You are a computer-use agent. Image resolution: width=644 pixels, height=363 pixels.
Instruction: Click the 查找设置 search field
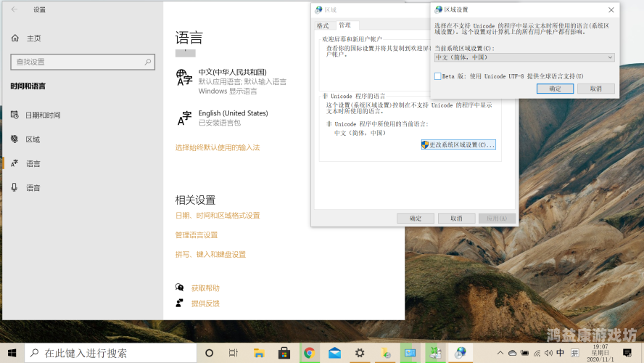click(x=83, y=62)
